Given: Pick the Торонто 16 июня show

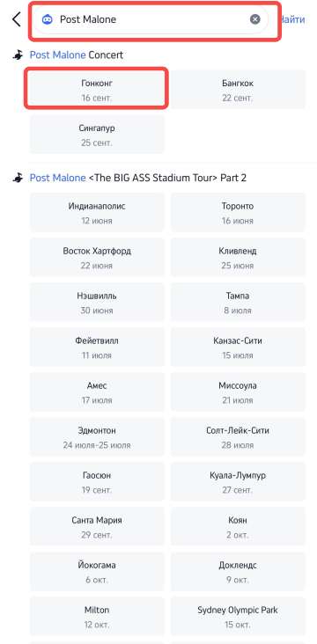Looking at the screenshot, I should 238,213.
